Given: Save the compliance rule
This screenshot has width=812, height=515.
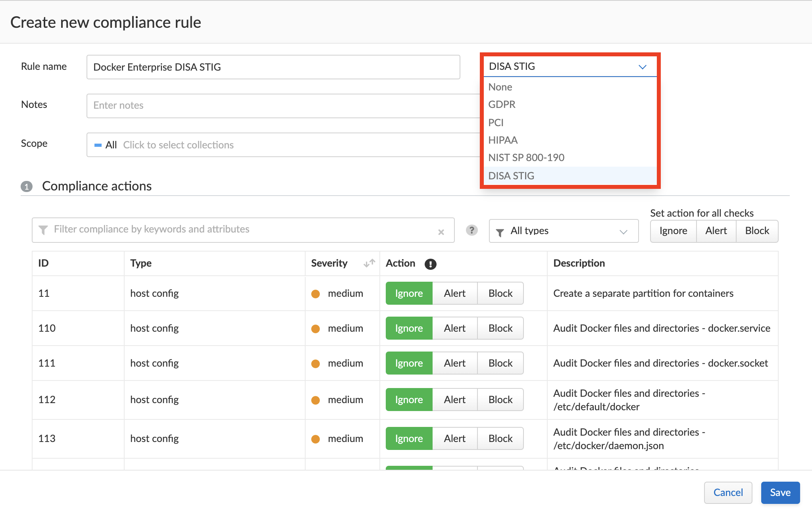Looking at the screenshot, I should click(780, 493).
